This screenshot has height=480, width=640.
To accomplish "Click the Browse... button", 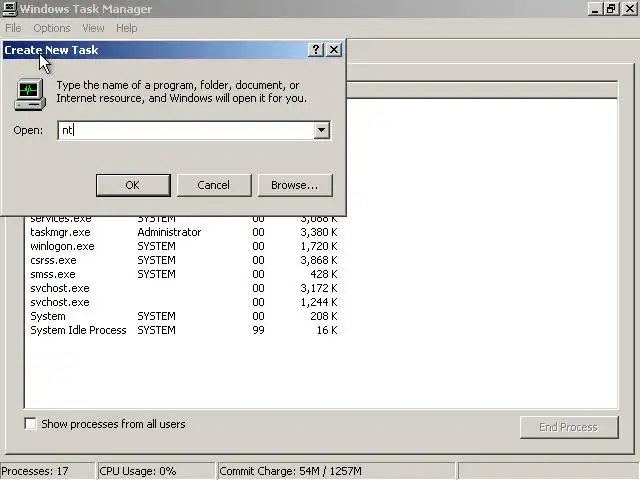I will (295, 185).
